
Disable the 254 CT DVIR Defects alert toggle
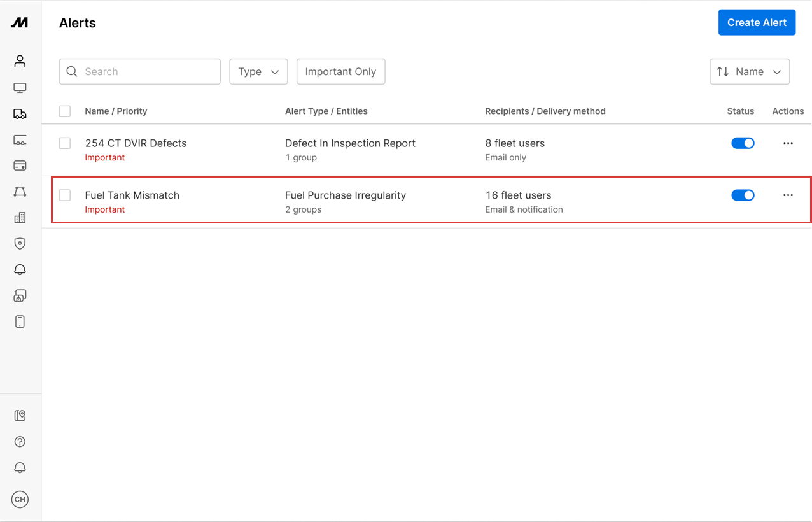(x=742, y=143)
